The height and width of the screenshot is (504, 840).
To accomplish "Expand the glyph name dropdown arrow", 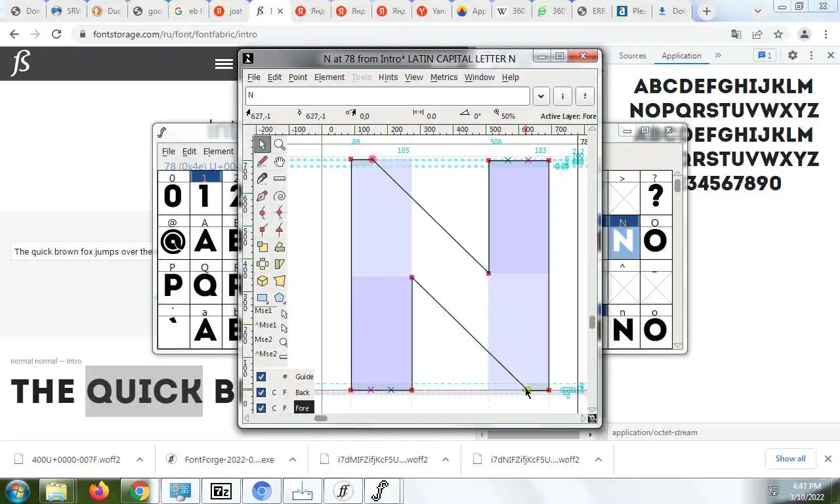I will tap(541, 96).
